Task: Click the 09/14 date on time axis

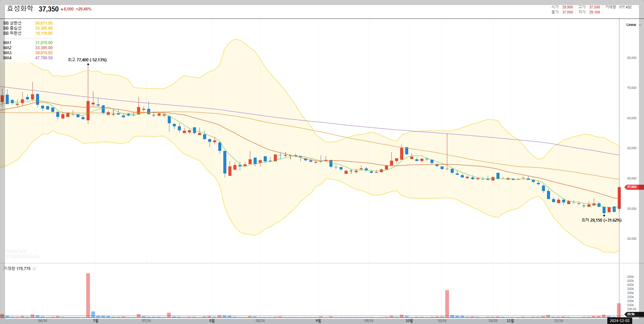Action: tap(369, 321)
